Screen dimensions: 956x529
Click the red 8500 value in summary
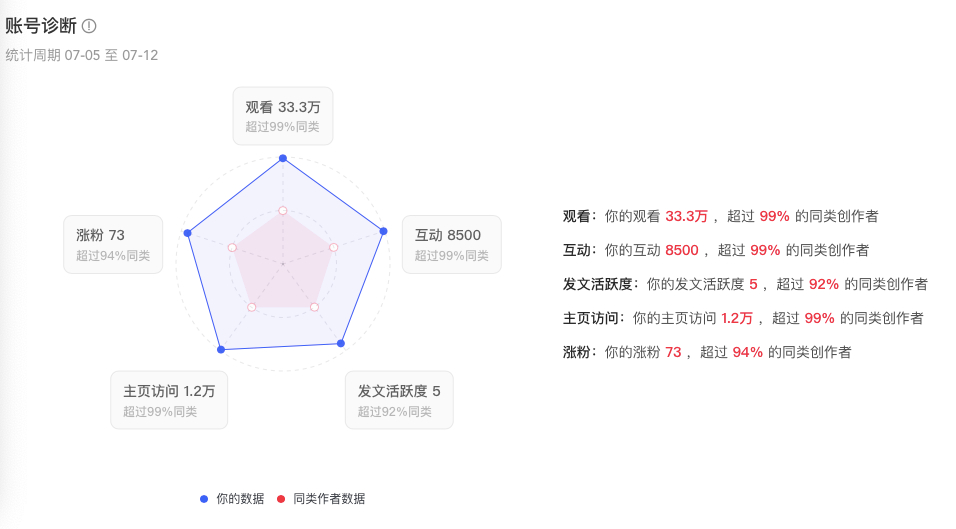tap(682, 250)
